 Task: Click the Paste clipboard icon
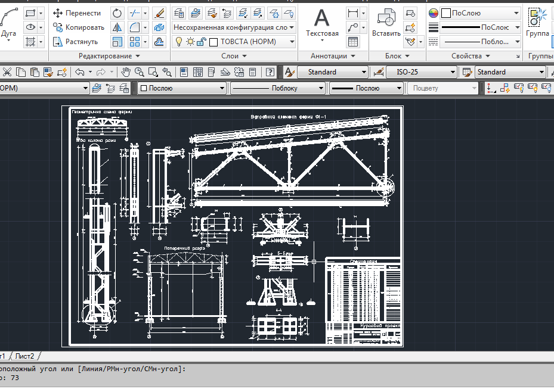click(x=34, y=72)
